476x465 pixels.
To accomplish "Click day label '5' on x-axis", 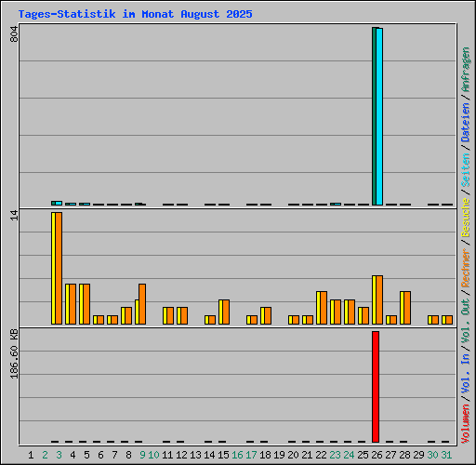I will point(86,455).
